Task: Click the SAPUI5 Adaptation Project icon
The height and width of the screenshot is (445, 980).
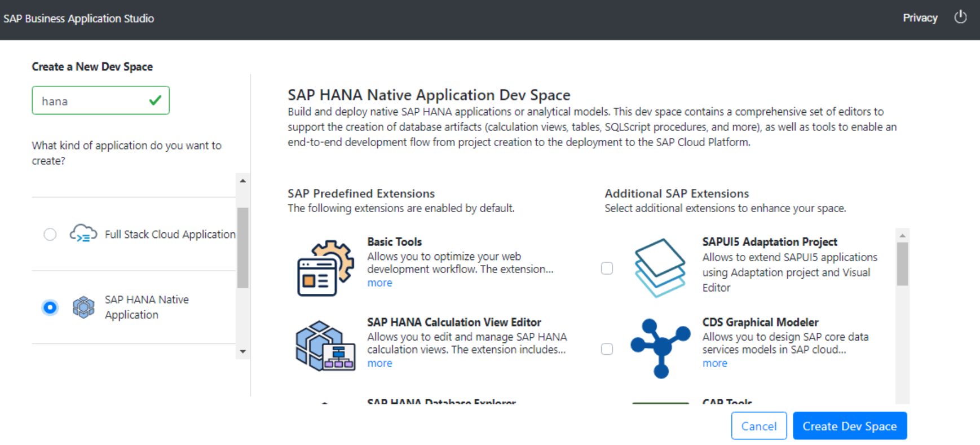Action: (x=660, y=267)
